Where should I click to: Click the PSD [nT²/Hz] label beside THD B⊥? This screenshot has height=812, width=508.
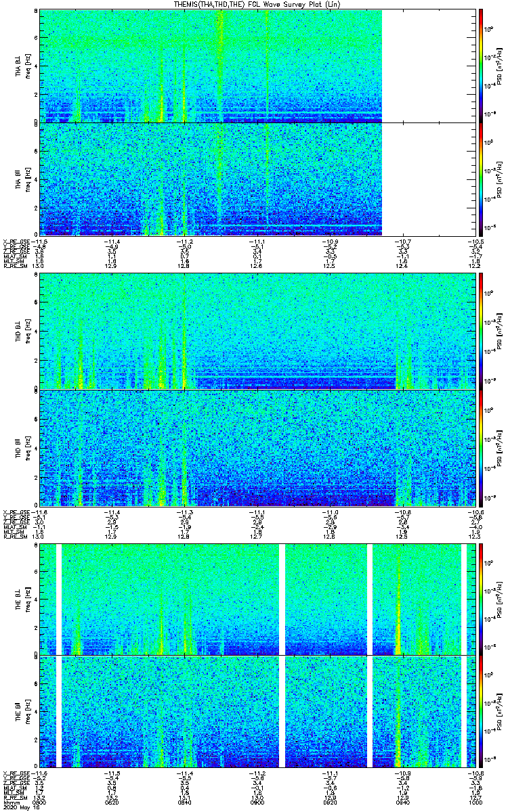pyautogui.click(x=500, y=331)
